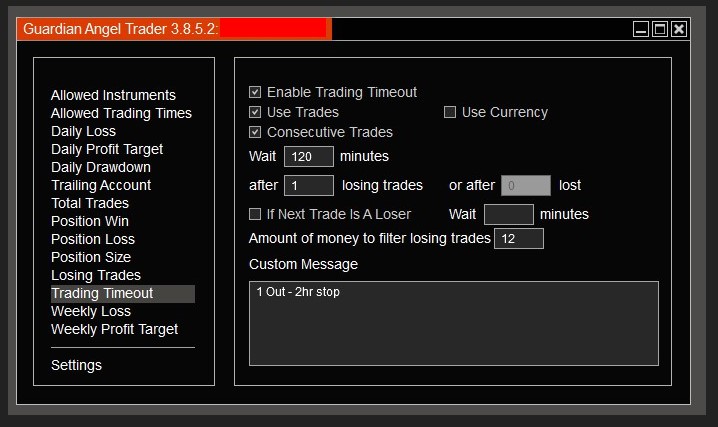The image size is (718, 427).
Task: Disable the Enable Trading Timeout checkbox
Action: pyautogui.click(x=255, y=92)
